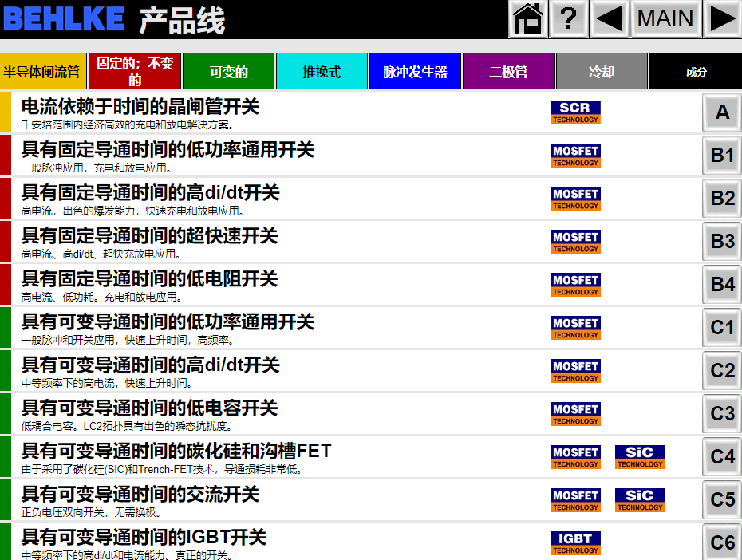Viewport: 742px width, 560px height.
Task: Go back using the left arrow icon
Action: [x=610, y=19]
